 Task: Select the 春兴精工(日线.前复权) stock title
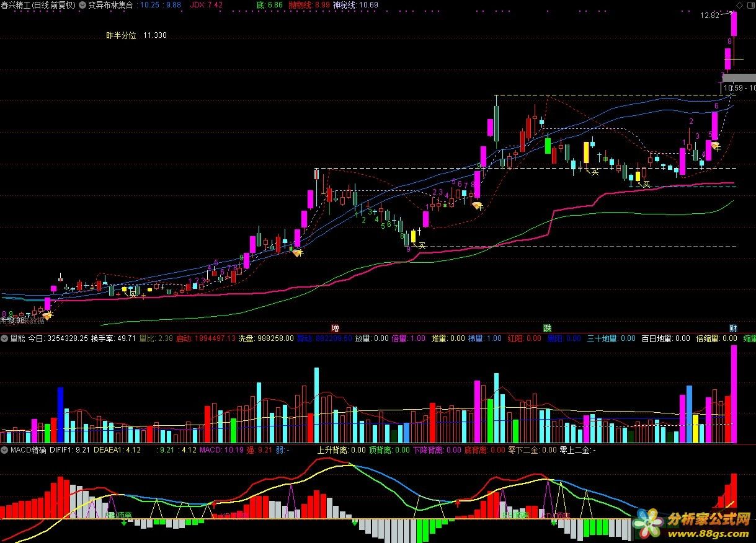coord(38,4)
